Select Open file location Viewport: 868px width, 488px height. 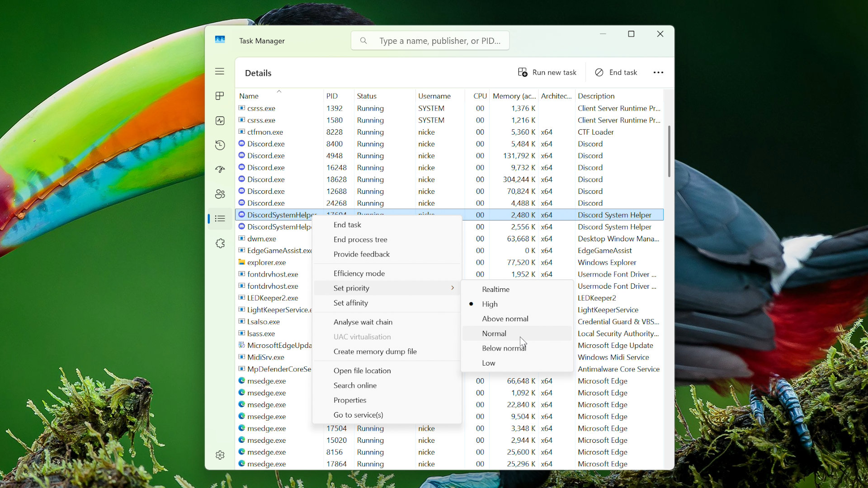click(362, 371)
